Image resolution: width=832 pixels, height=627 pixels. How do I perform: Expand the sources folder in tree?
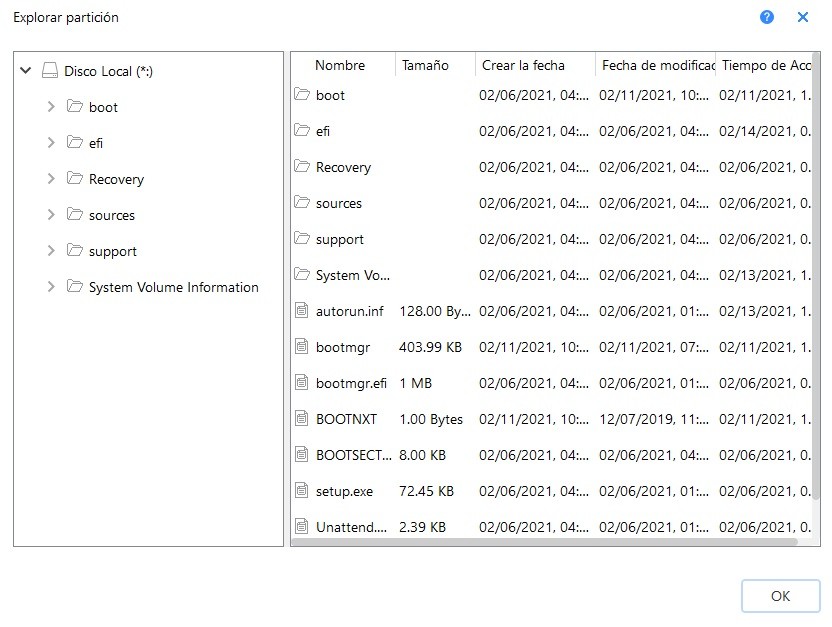tap(51, 215)
